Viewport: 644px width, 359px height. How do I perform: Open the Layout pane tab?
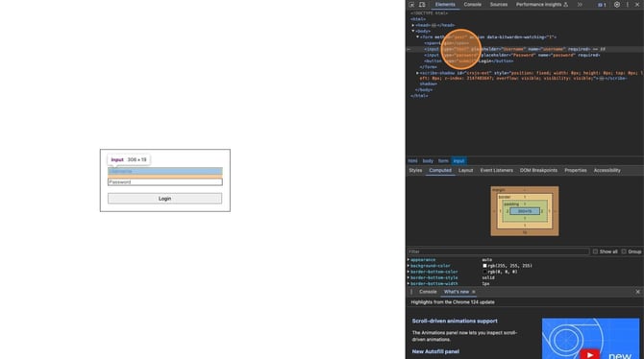click(x=465, y=170)
